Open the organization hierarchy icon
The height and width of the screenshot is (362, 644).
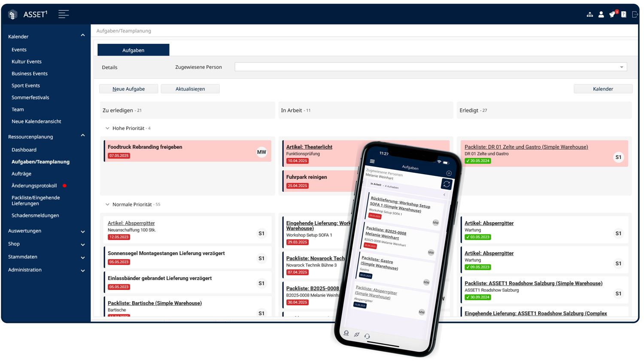click(x=590, y=15)
